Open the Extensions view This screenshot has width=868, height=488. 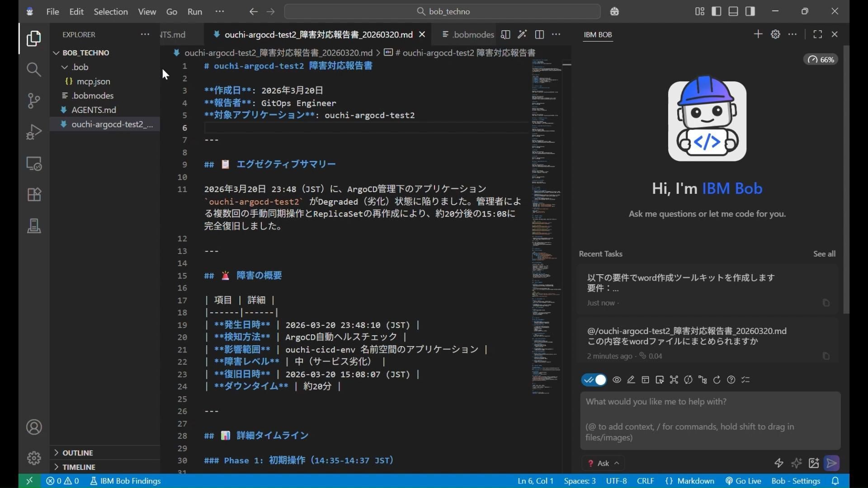pos(34,194)
